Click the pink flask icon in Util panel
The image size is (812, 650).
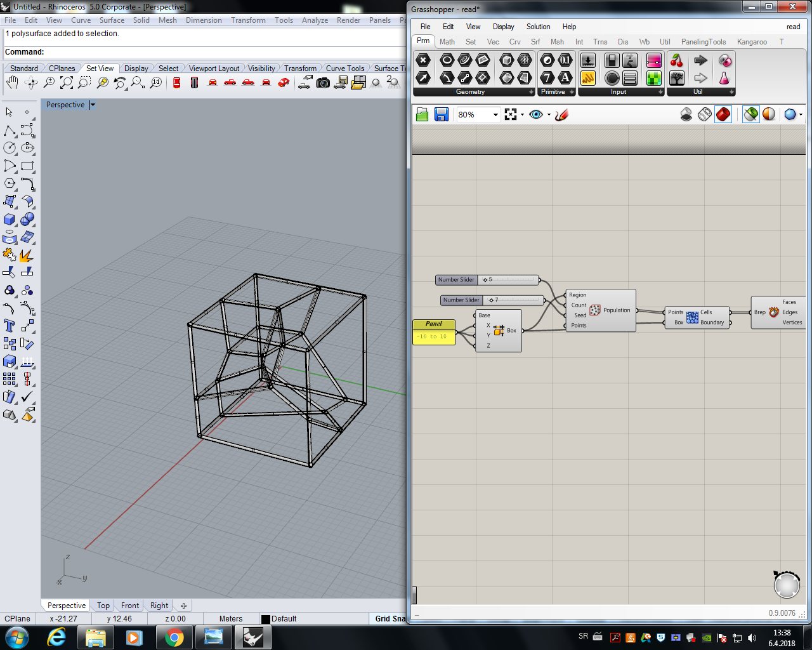(724, 78)
